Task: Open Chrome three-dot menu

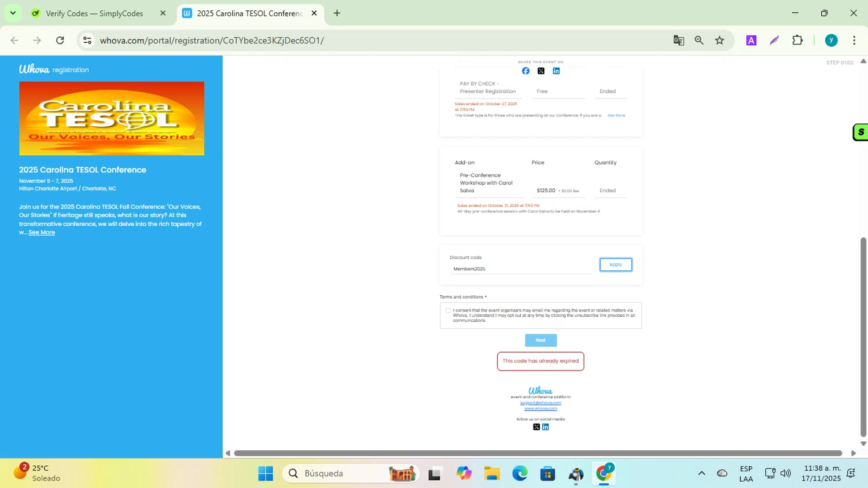Action: [x=854, y=41]
